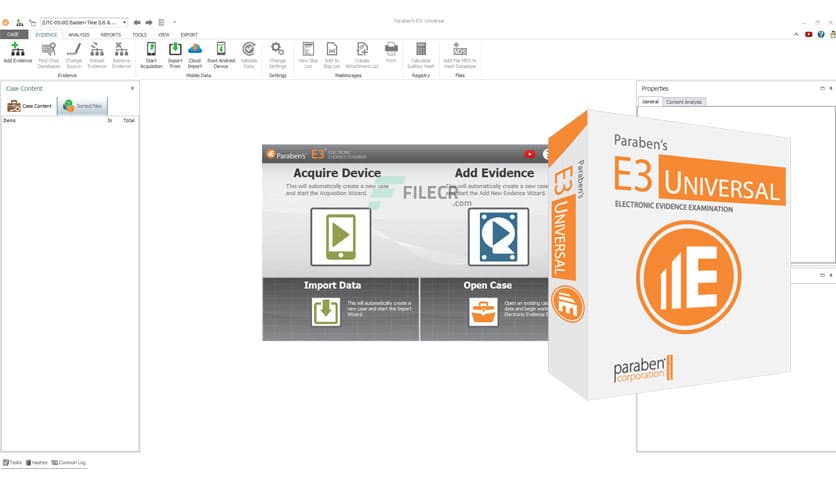
Task: Select Content Analysis tab in Properties
Action: click(x=684, y=102)
